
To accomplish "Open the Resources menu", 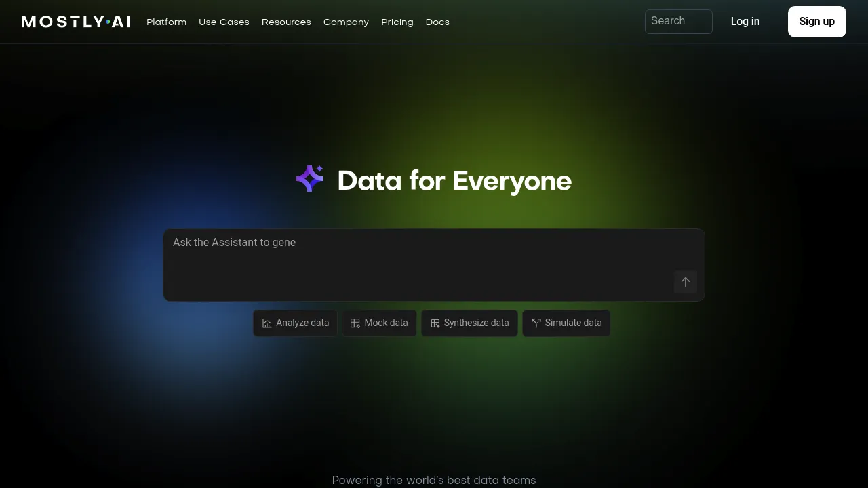I will tap(286, 22).
